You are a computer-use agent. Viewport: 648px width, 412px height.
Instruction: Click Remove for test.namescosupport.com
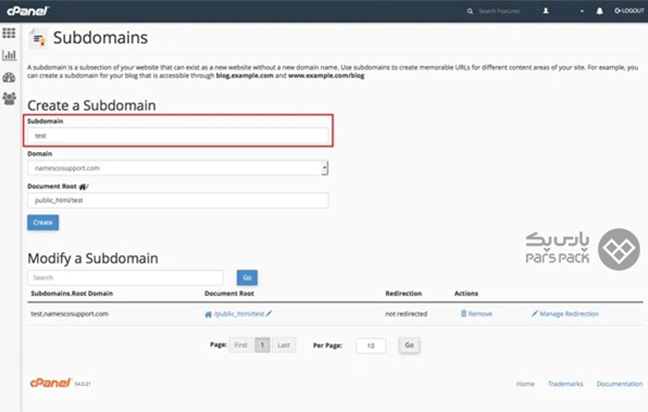[x=480, y=314]
